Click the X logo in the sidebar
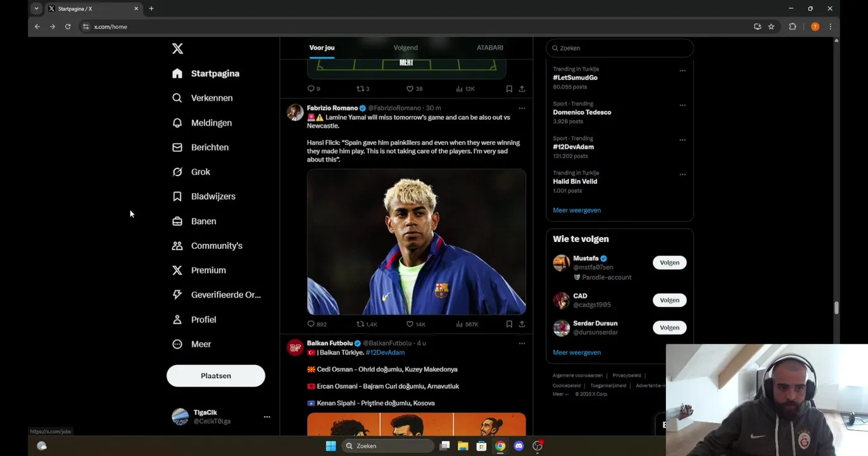 177,49
